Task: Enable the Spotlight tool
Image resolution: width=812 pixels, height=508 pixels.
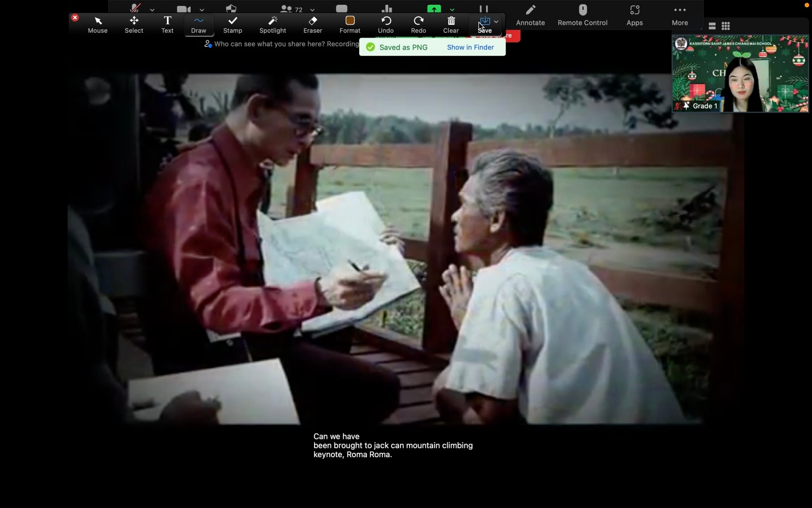Action: [272, 25]
